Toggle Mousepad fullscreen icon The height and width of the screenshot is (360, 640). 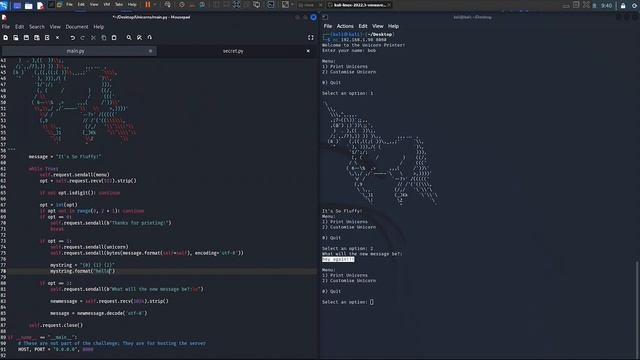[x=311, y=38]
